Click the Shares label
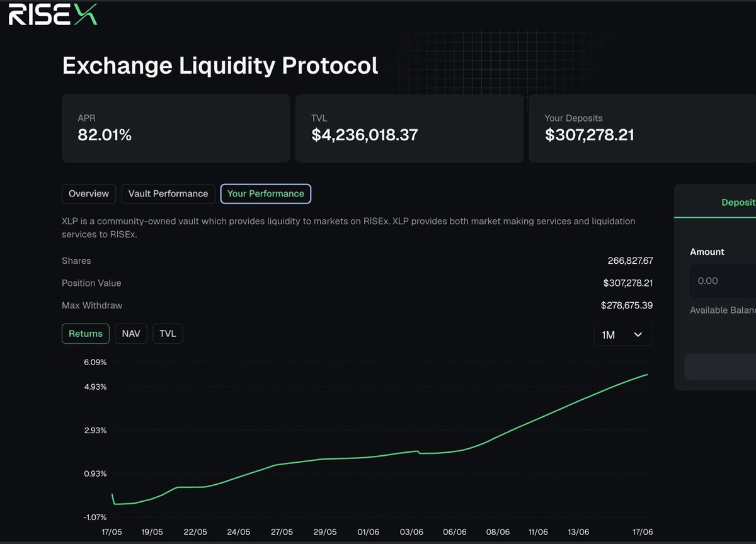756x544 pixels. coord(76,261)
